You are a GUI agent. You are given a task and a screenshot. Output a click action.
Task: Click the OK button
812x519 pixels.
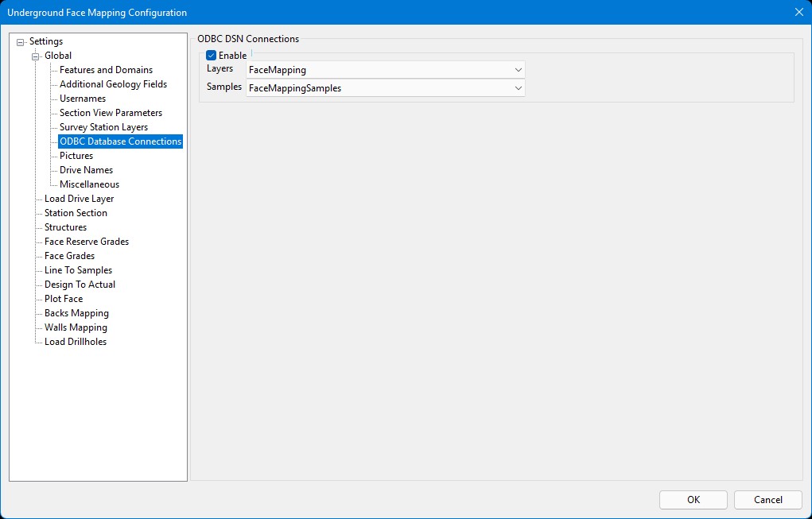pos(693,500)
